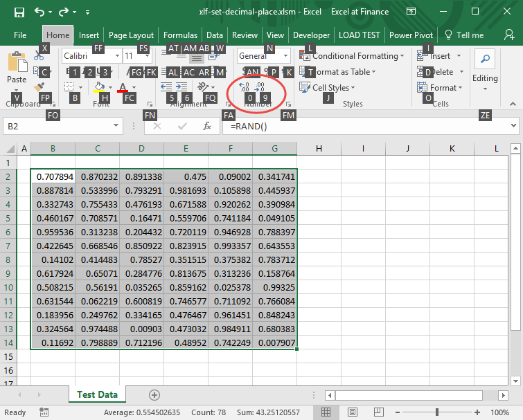The height and width of the screenshot is (420, 523).
Task: Click the Decrease Decimal icon
Action: [x=260, y=86]
